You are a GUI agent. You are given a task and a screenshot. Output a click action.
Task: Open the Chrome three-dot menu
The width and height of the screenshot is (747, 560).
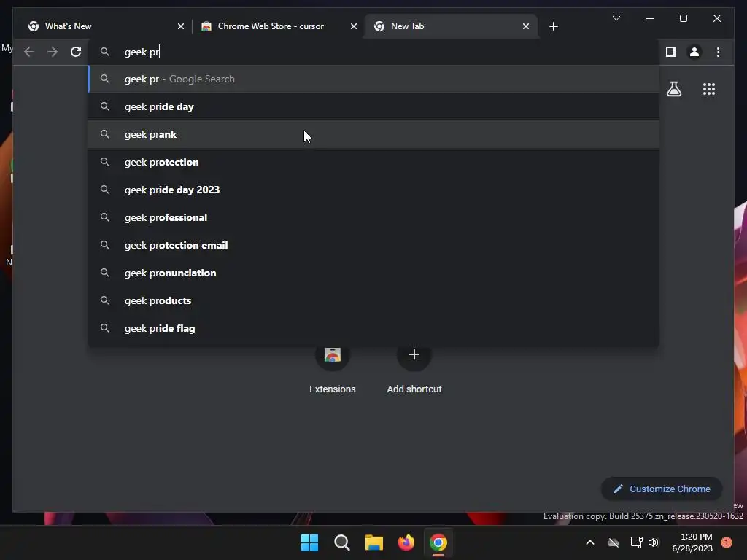tap(718, 52)
